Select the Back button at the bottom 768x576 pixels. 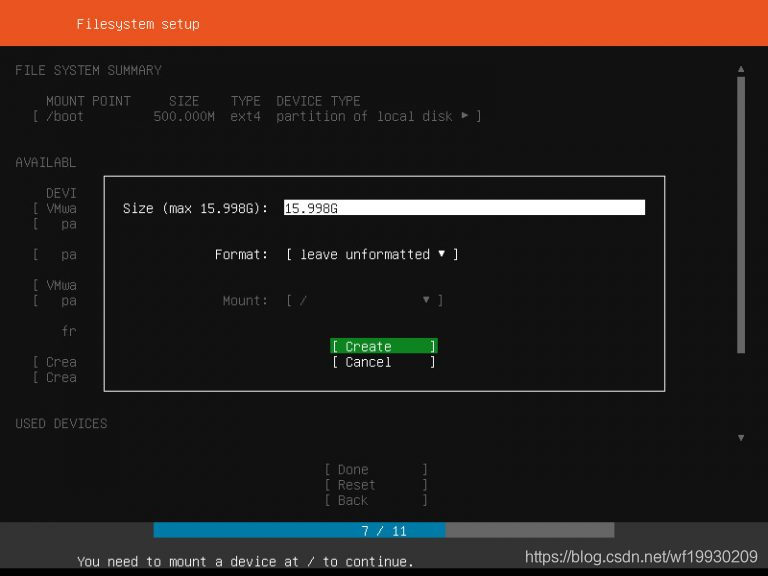pyautogui.click(x=376, y=500)
